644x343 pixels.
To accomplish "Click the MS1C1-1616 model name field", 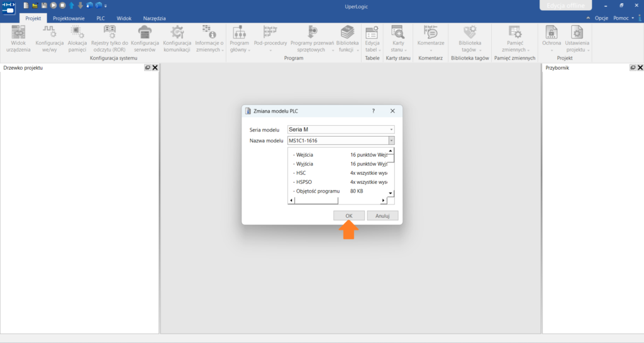I will point(338,140).
